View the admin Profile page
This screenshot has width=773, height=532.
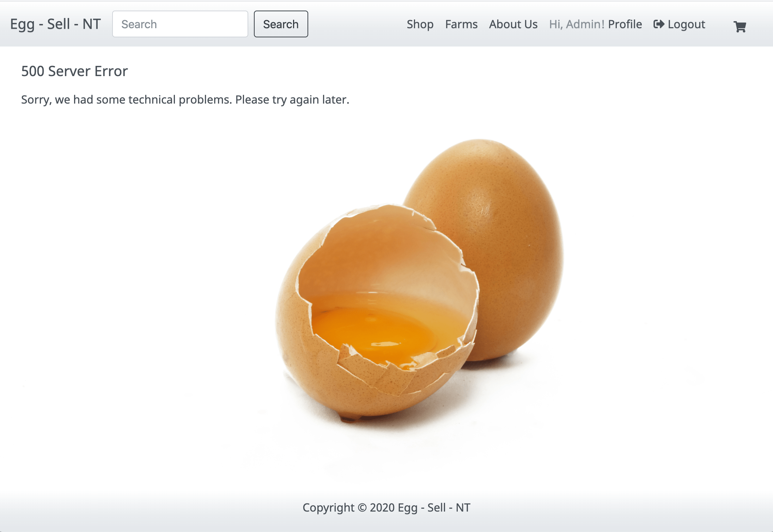[625, 24]
